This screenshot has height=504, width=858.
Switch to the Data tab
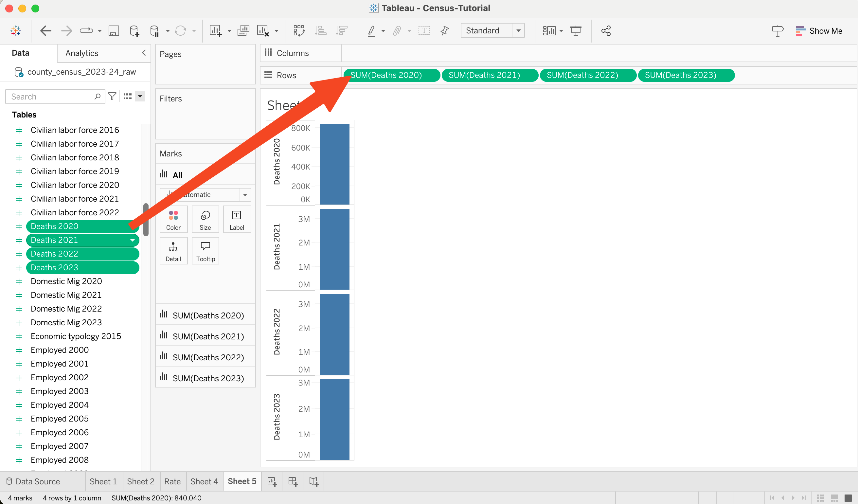(20, 53)
